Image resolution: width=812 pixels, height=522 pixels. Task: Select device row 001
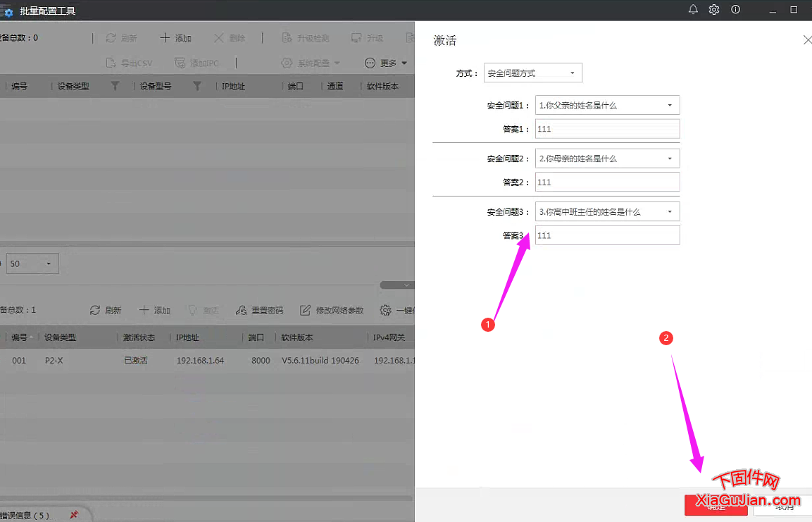coord(207,361)
